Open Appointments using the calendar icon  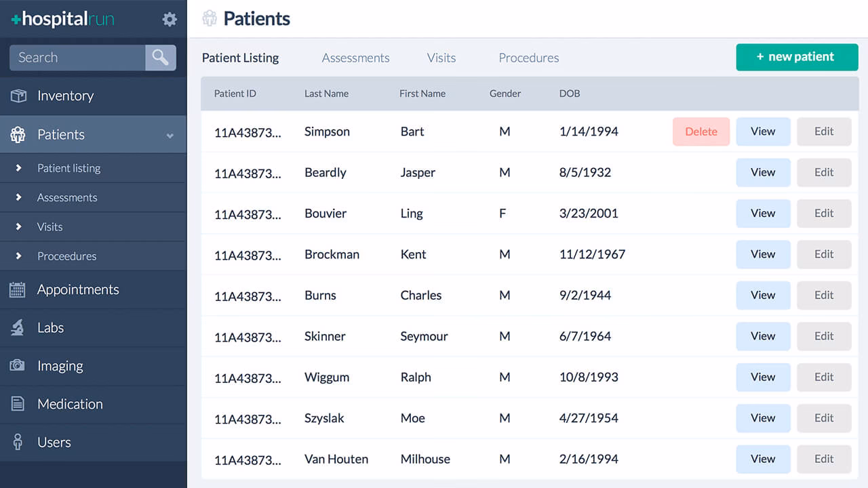tap(18, 289)
